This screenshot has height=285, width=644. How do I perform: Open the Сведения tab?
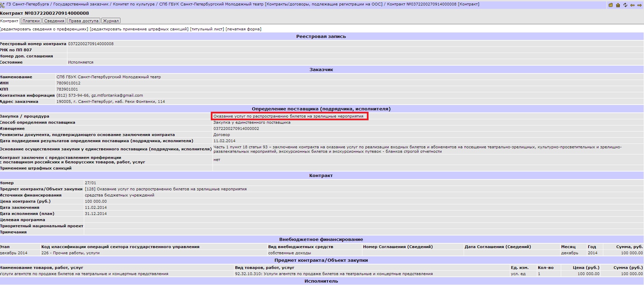coord(54,21)
